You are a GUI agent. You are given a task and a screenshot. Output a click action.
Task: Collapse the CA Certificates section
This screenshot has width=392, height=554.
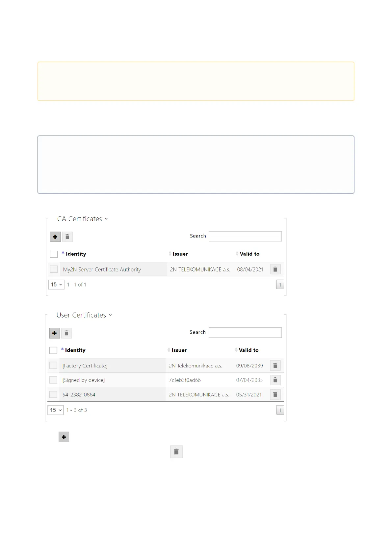pyautogui.click(x=83, y=219)
